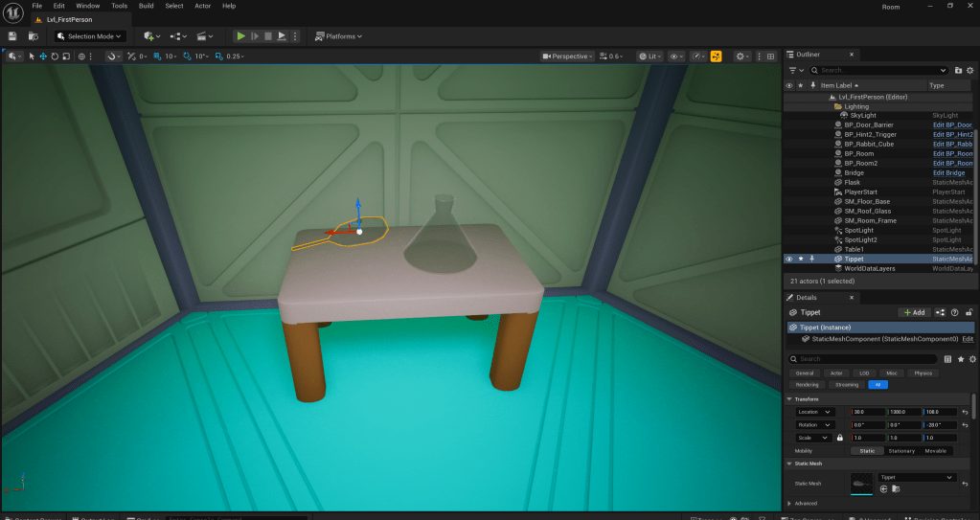The image size is (980, 520).
Task: Open the Actor menu
Action: coord(201,6)
